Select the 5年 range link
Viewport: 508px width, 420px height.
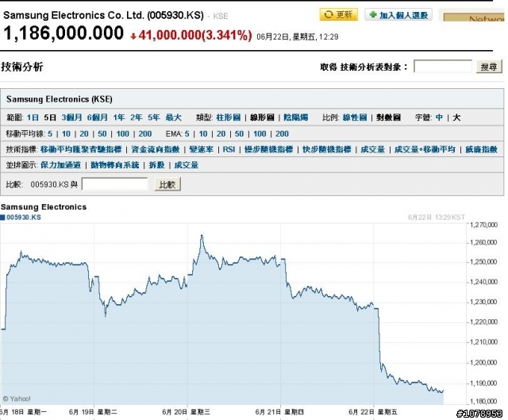point(154,118)
